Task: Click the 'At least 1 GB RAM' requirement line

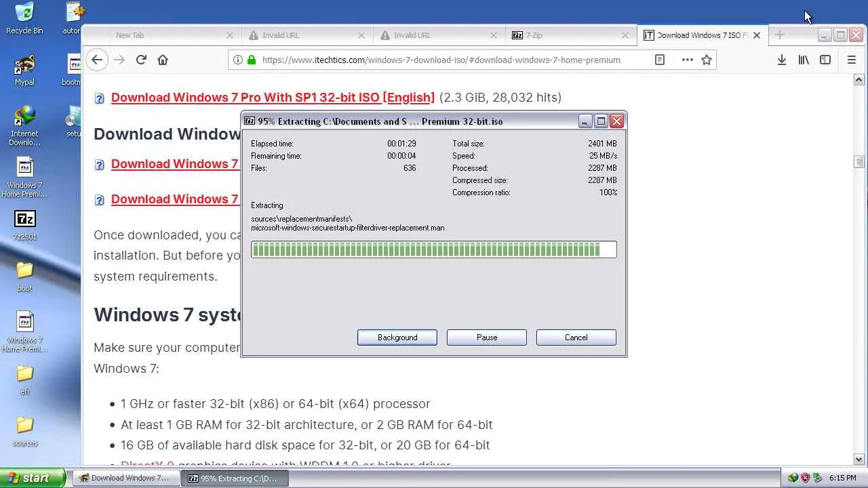Action: [307, 425]
